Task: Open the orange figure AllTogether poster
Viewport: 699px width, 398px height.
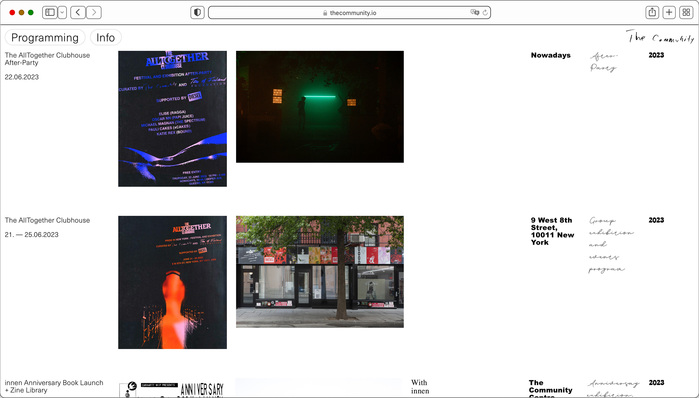Action: (173, 283)
